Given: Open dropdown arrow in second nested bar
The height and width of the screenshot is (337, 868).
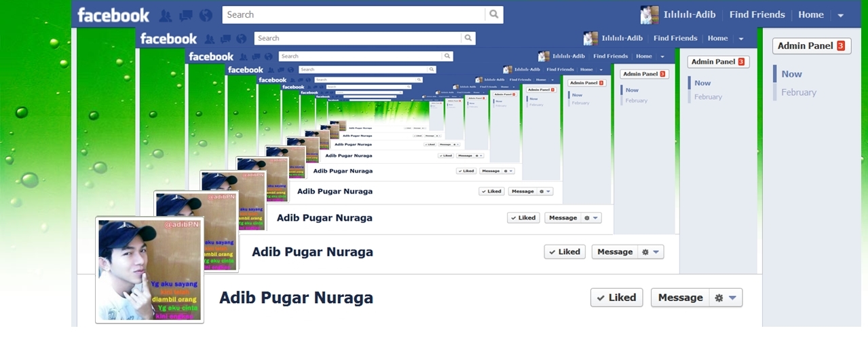Looking at the screenshot, I should 741,39.
